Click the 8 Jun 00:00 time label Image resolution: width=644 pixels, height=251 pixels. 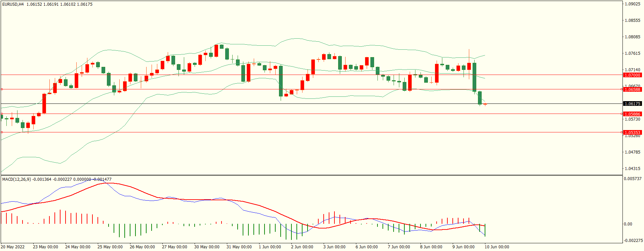pyautogui.click(x=431, y=247)
